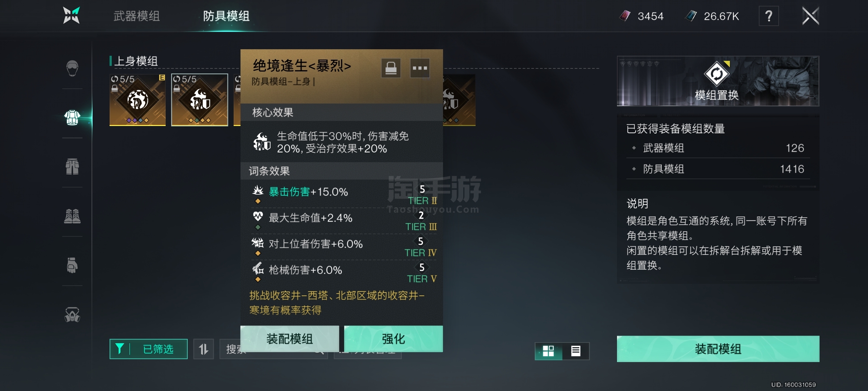Select the gloves armor slot icon
Screen dimensions: 868x391
pos(72,265)
